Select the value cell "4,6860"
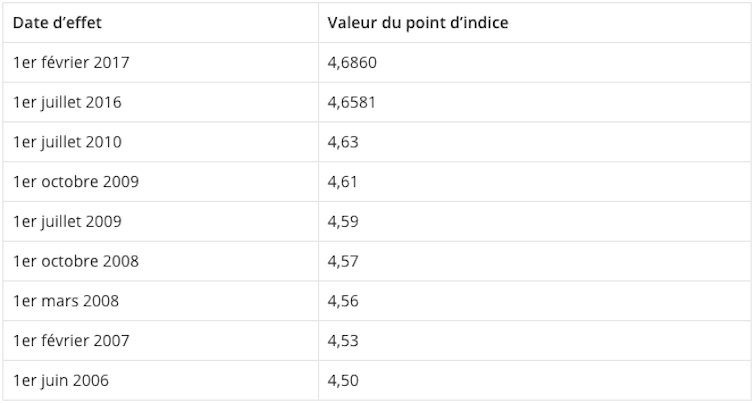 [352, 62]
